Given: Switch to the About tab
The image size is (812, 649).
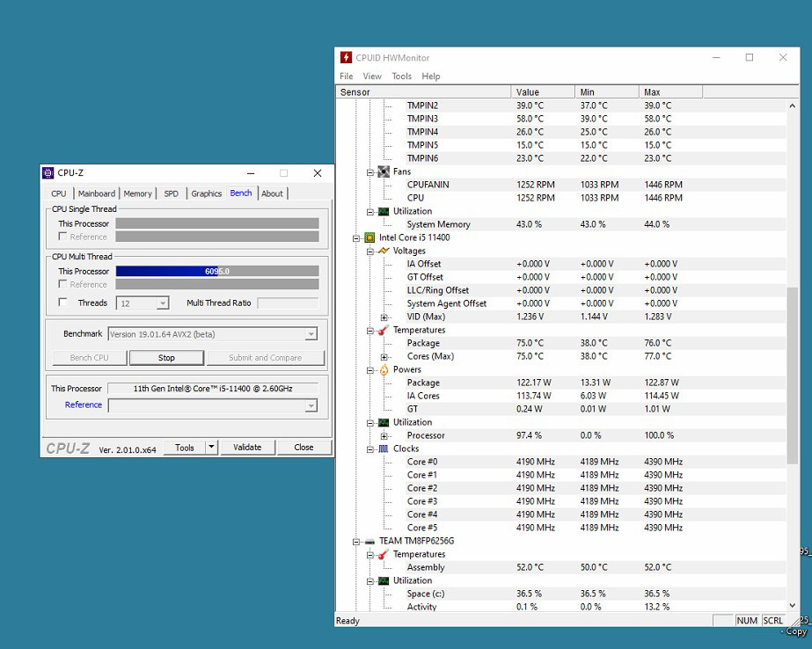Looking at the screenshot, I should (272, 193).
